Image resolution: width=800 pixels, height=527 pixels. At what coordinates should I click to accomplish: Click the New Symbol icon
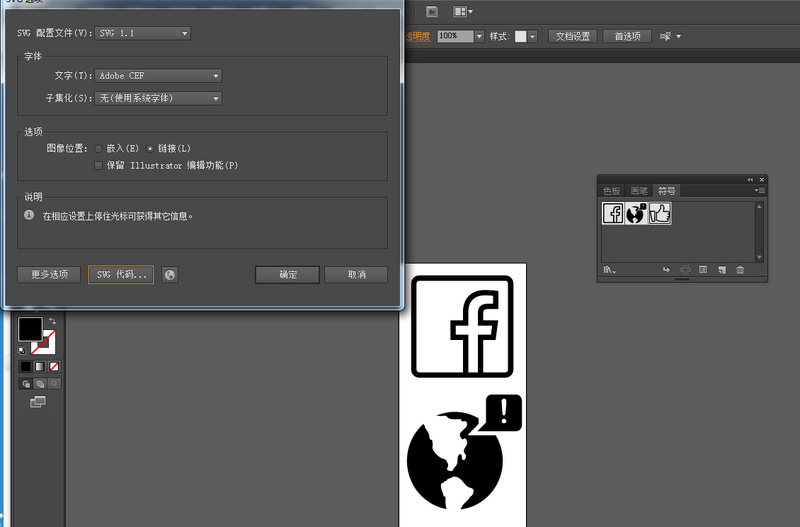[722, 269]
